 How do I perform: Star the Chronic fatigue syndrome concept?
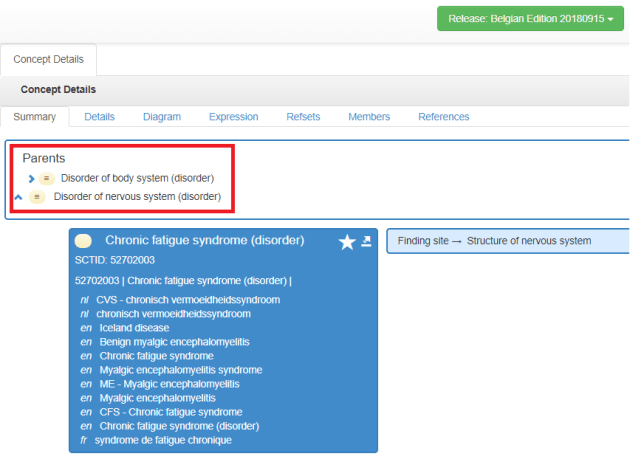347,242
